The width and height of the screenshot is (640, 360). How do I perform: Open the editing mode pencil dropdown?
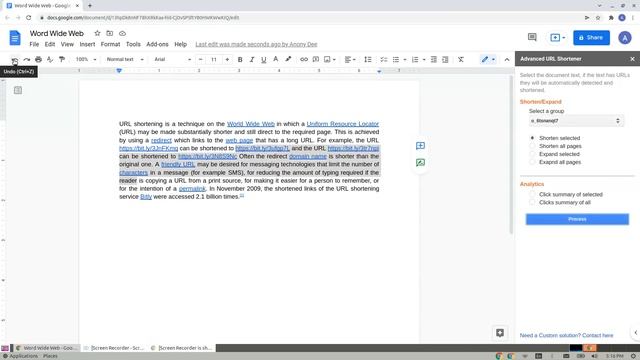[x=488, y=60]
